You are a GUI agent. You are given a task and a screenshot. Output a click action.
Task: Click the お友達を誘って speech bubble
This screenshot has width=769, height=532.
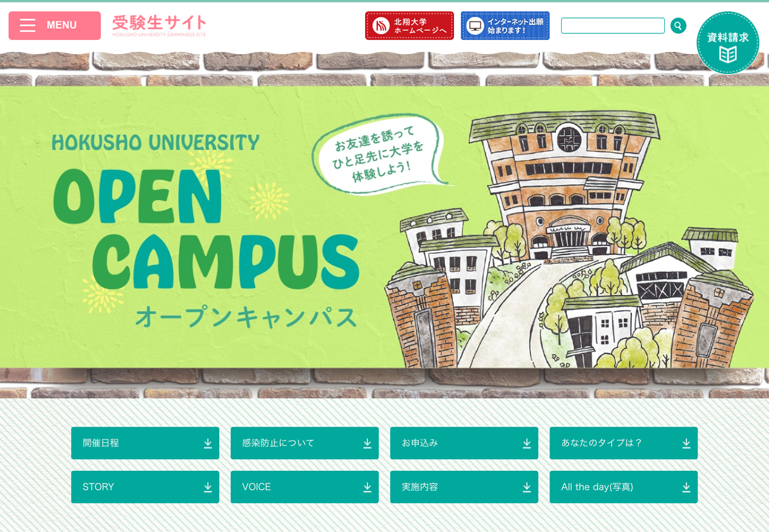point(381,155)
